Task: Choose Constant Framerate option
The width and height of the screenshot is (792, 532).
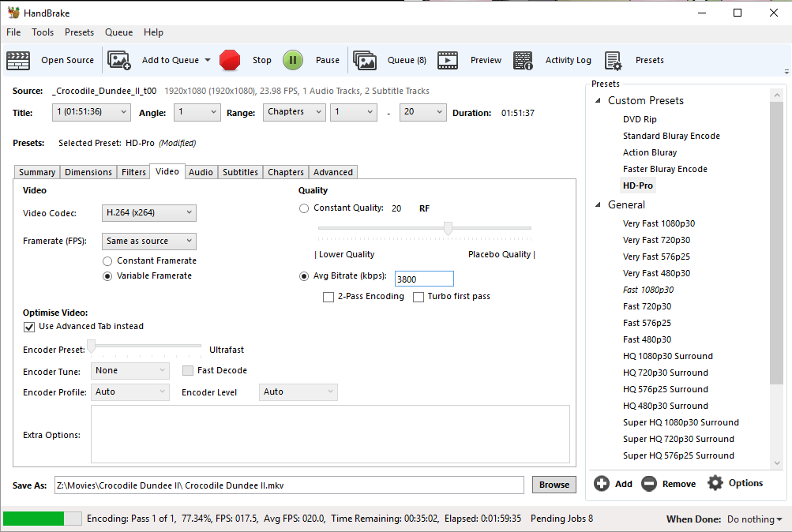Action: [x=107, y=261]
